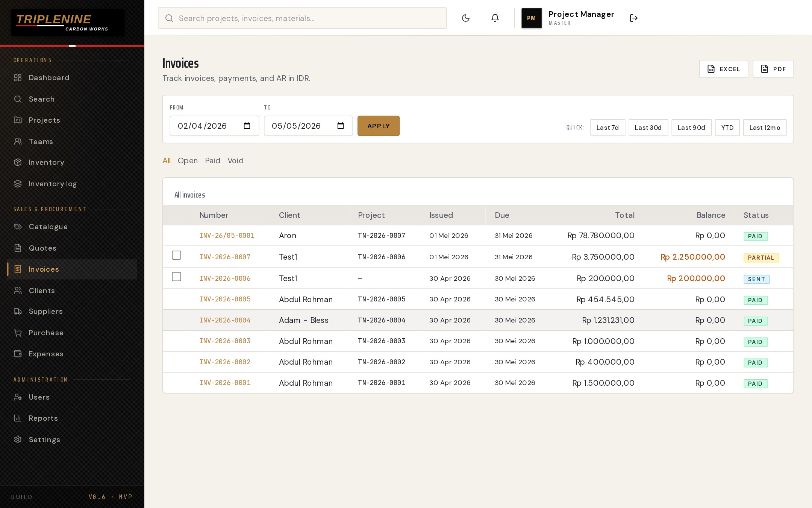Click the Reports bar chart icon
Image resolution: width=812 pixels, height=508 pixels.
pyautogui.click(x=18, y=418)
